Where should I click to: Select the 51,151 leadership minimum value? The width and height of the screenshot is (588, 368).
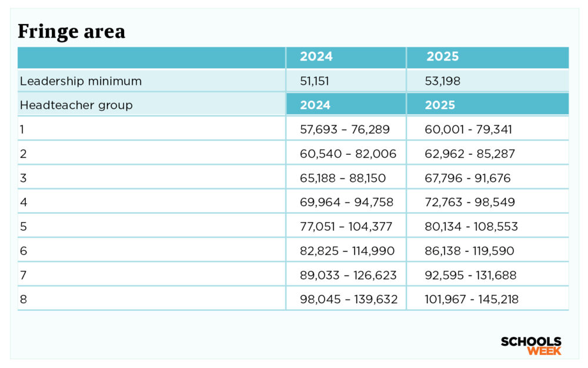(x=316, y=81)
